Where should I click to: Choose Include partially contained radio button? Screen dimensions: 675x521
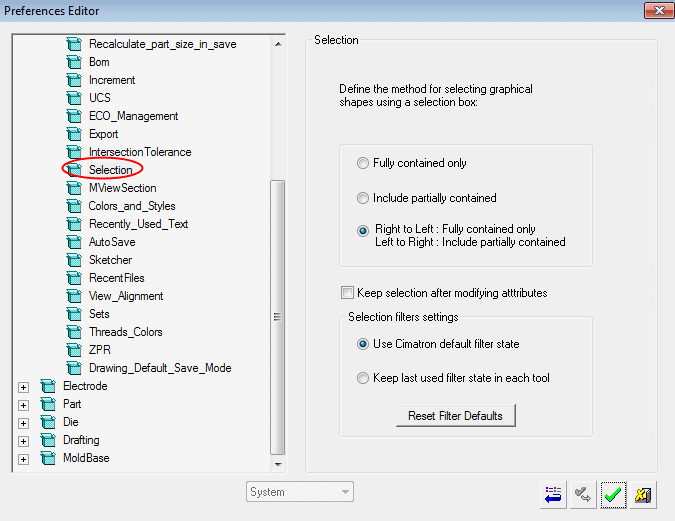tap(363, 198)
